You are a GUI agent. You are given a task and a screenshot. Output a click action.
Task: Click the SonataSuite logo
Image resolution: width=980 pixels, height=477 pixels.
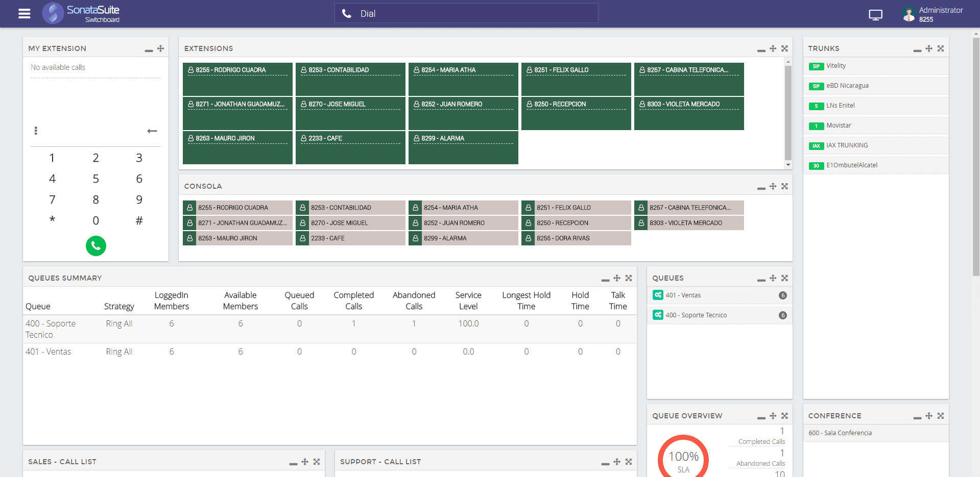[81, 13]
